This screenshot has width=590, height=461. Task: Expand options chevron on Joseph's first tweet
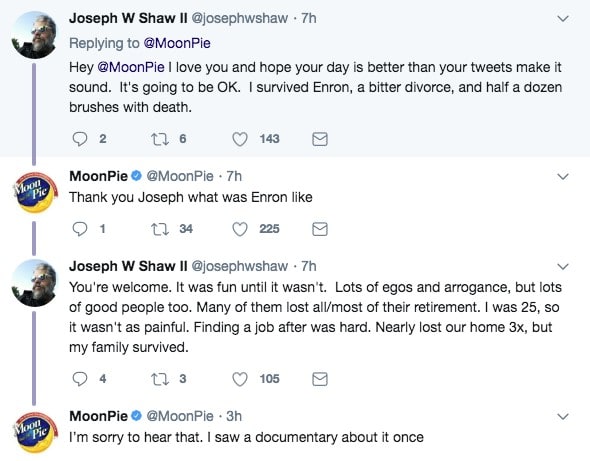pyautogui.click(x=563, y=18)
